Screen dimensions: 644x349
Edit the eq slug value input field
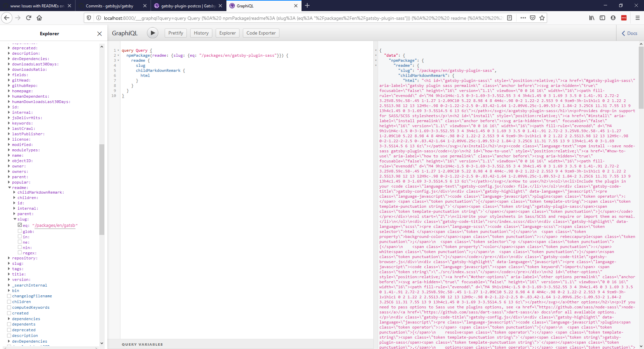pos(55,226)
